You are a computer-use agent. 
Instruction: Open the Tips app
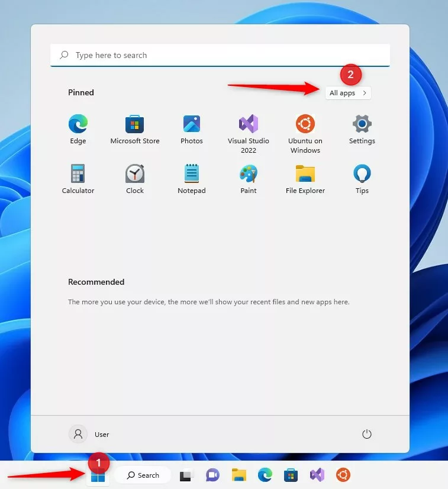(x=362, y=179)
